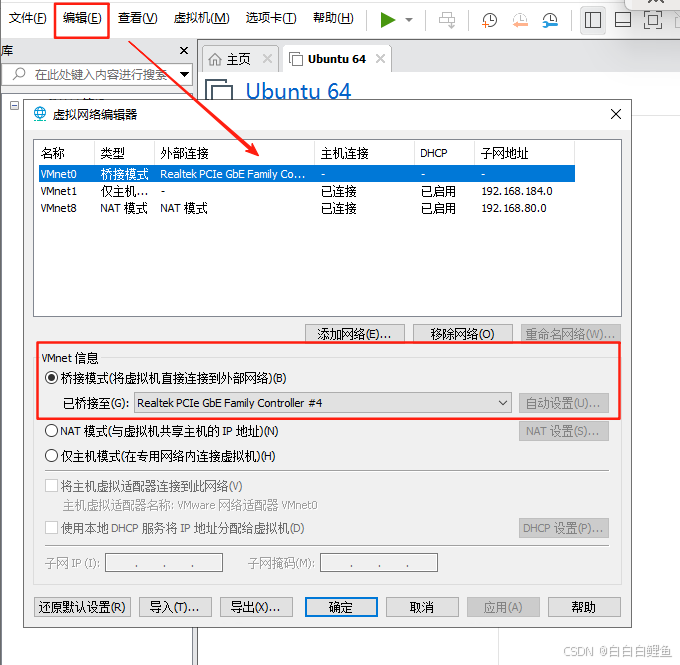Image resolution: width=680 pixels, height=665 pixels.
Task: Close the 虚拟网络编辑器 dialog
Action: [x=615, y=114]
